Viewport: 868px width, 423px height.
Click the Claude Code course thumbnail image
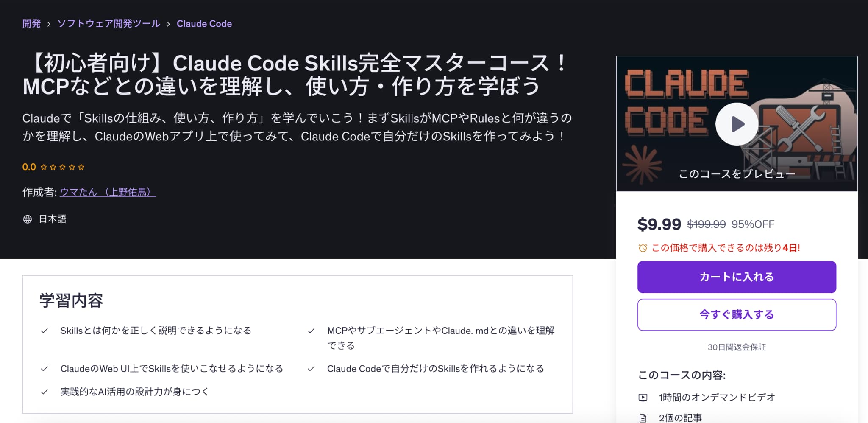(x=737, y=124)
